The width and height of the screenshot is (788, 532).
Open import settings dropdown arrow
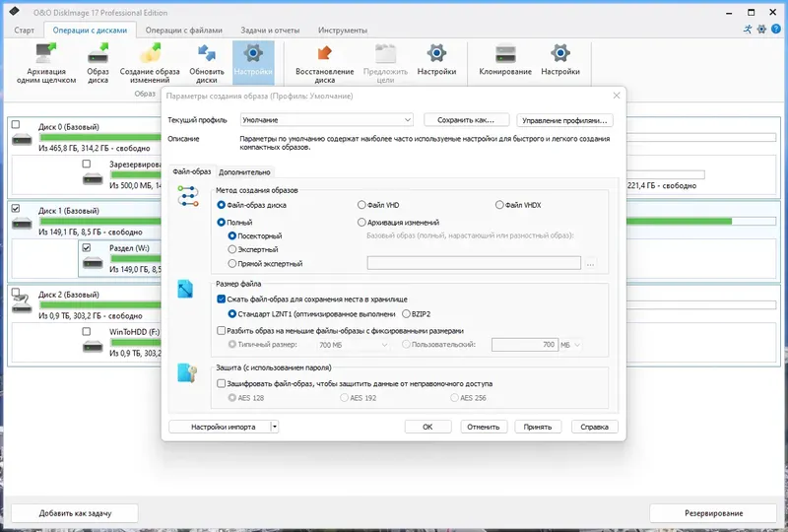coord(275,427)
